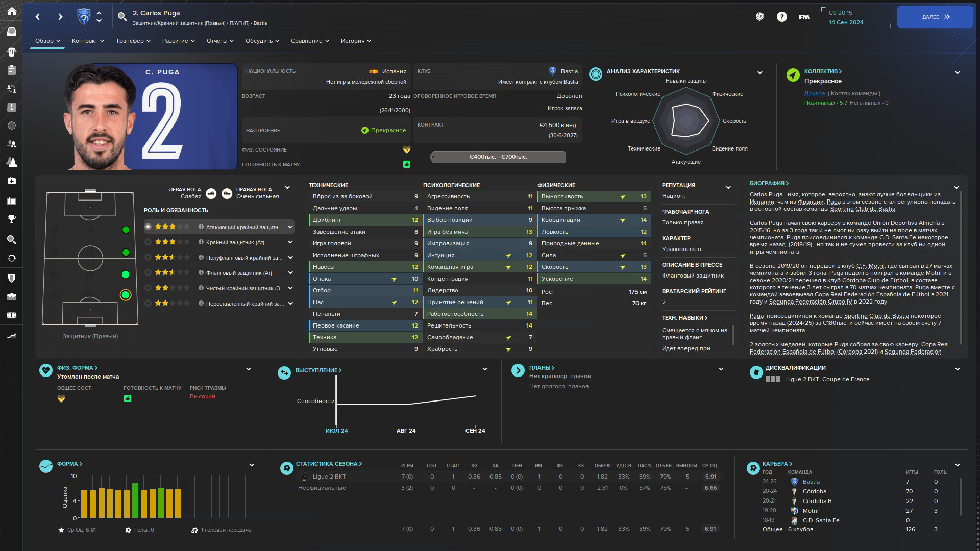Open the History tab menu
Screen dimensions: 980x551
[x=356, y=41]
